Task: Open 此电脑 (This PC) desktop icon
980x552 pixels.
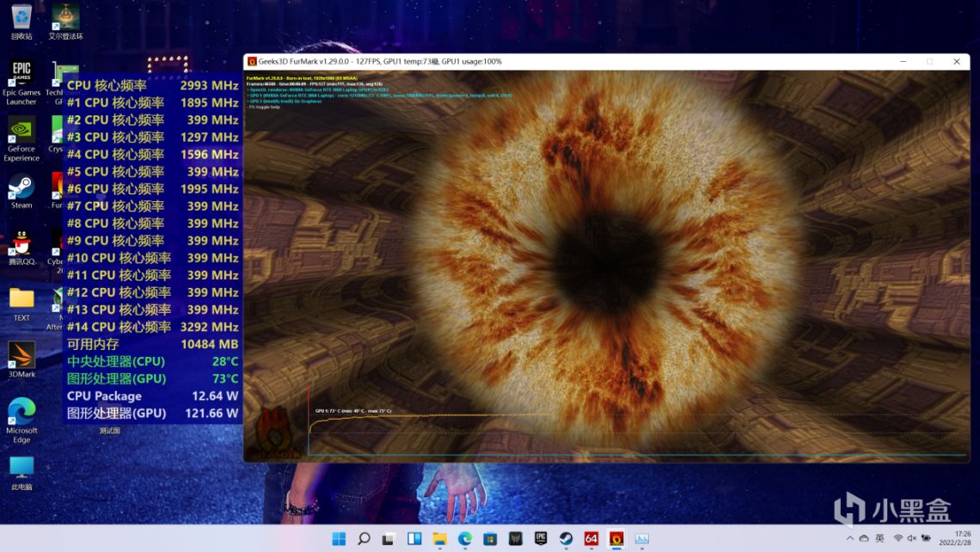Action: tap(21, 473)
